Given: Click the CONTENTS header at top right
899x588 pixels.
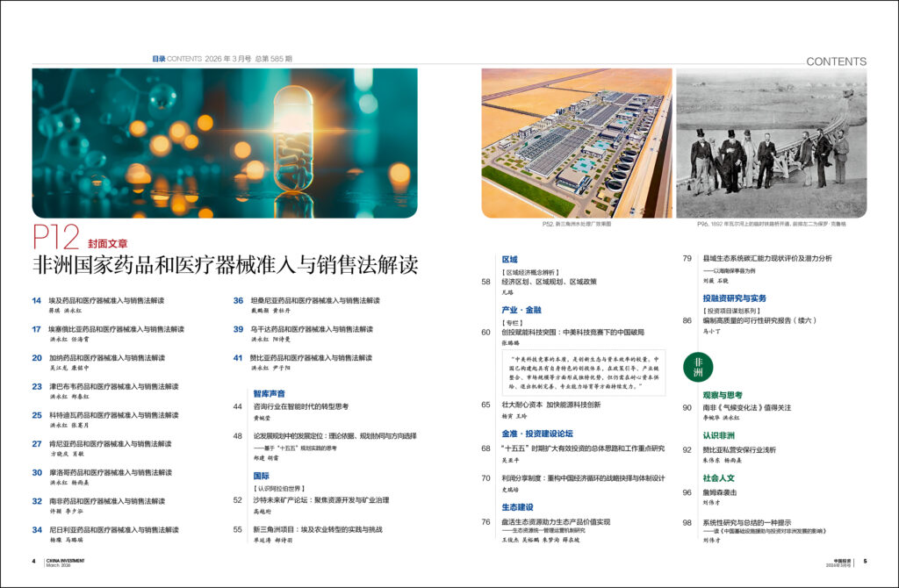Looking at the screenshot, I should point(836,61).
